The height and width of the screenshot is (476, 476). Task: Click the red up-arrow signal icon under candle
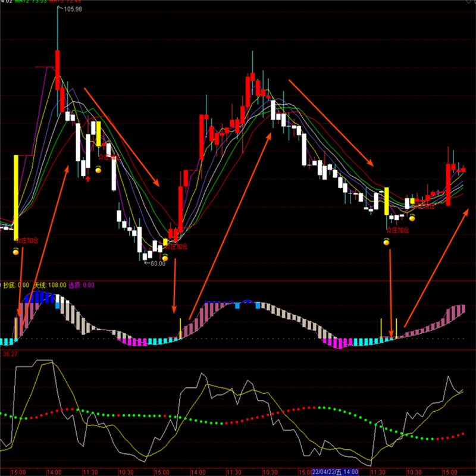tap(87, 178)
